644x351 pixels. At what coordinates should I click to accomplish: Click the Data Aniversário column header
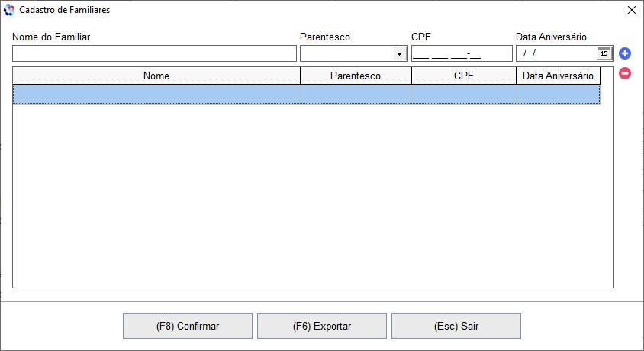[559, 76]
